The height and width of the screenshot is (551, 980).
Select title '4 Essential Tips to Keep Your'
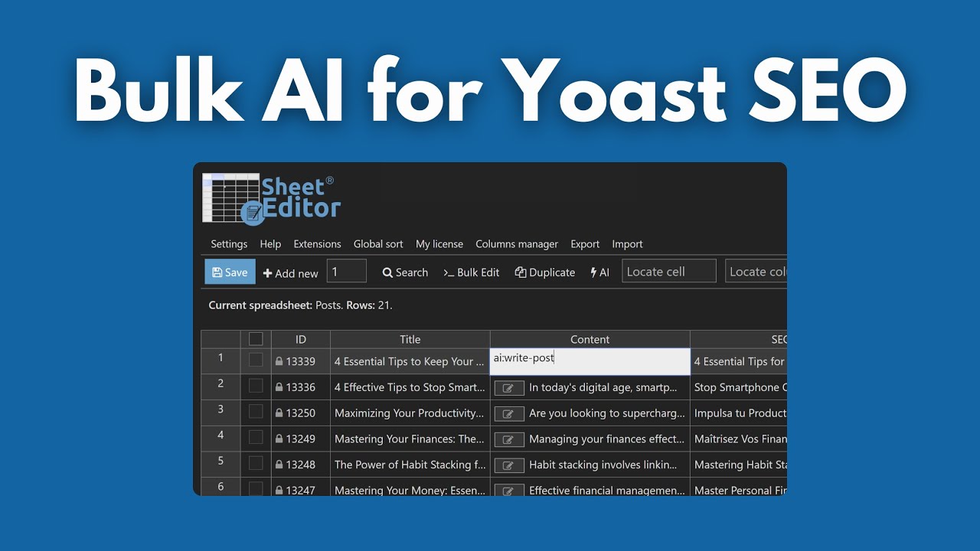[410, 361]
